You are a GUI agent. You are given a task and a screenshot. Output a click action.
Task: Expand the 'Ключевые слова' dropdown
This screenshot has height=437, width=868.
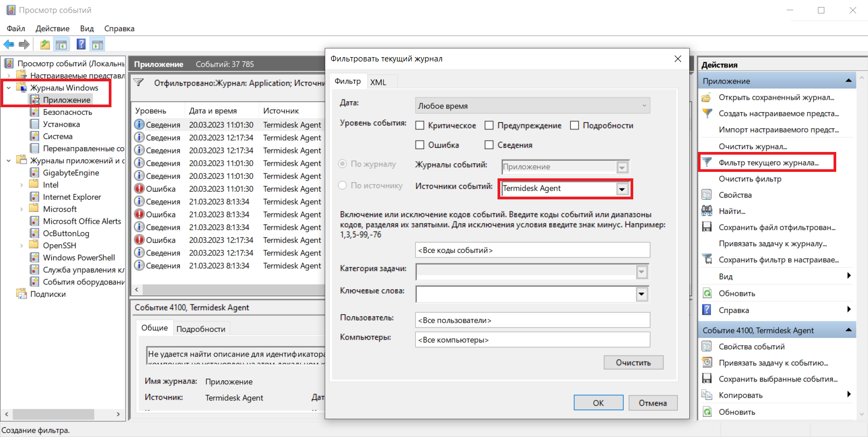pyautogui.click(x=641, y=294)
